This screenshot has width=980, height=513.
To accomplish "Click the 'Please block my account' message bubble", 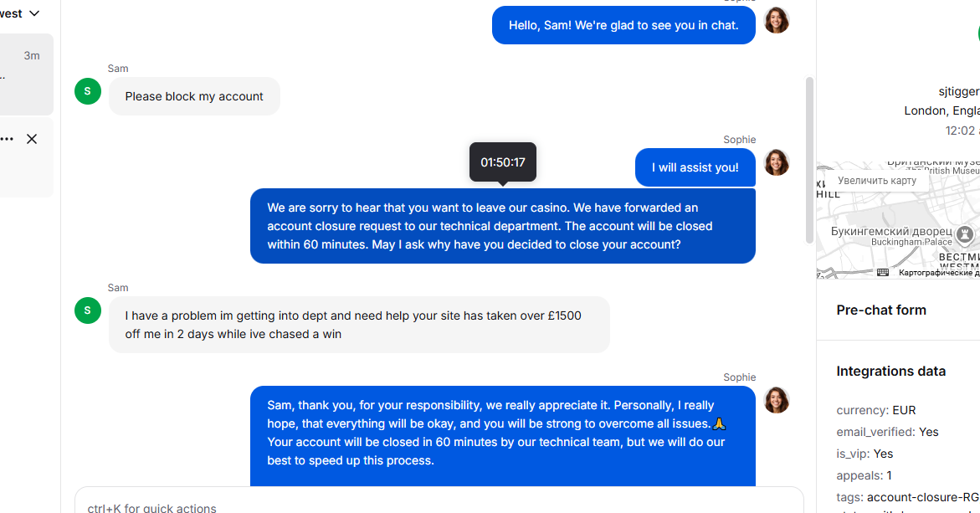I will (194, 96).
